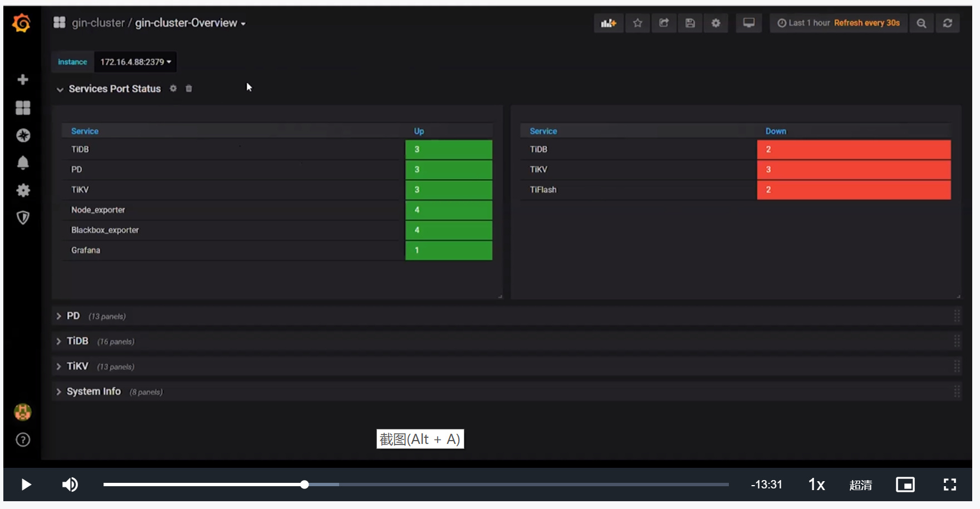Enable picture-in-picture mode
Screen dimensions: 980x509
click(905, 485)
